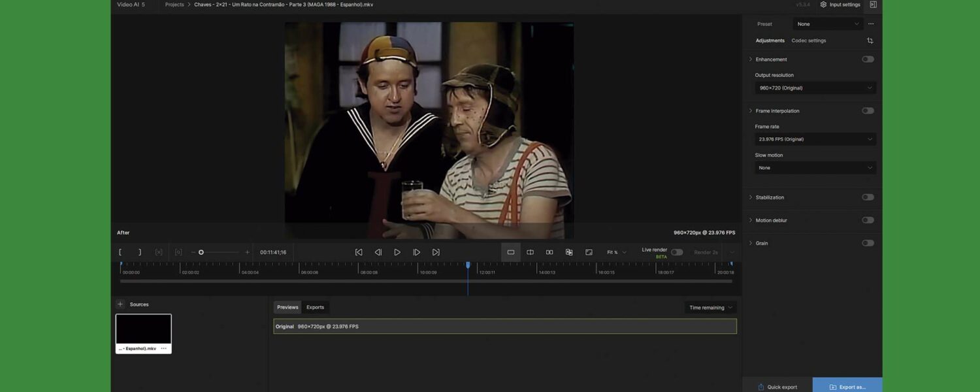Select the comparison view icon
The height and width of the screenshot is (392, 980).
[x=569, y=252]
